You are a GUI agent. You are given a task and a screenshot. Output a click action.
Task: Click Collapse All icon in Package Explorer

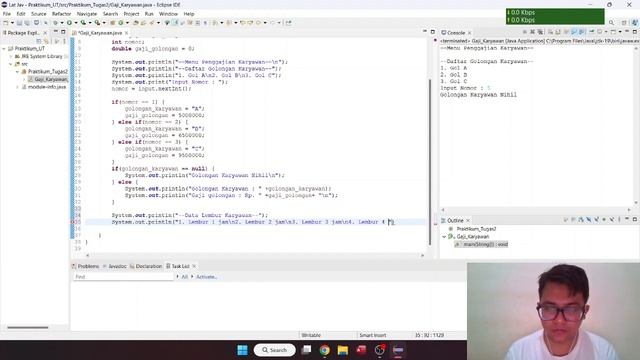click(x=39, y=41)
